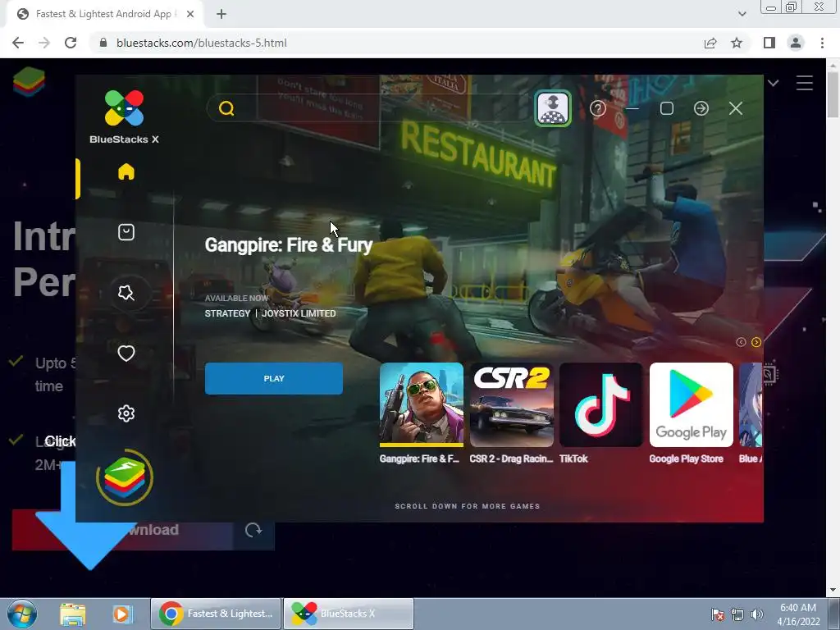The height and width of the screenshot is (630, 840).
Task: Open the Chrome three-dot menu
Action: click(x=822, y=43)
